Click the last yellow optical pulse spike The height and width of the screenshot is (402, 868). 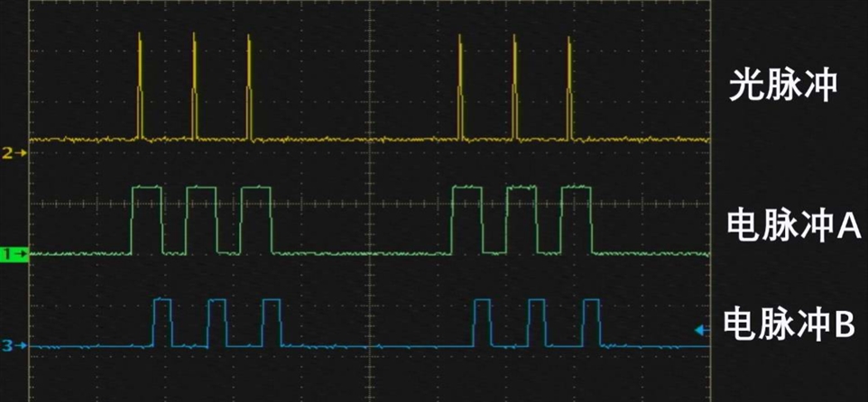pos(569,90)
